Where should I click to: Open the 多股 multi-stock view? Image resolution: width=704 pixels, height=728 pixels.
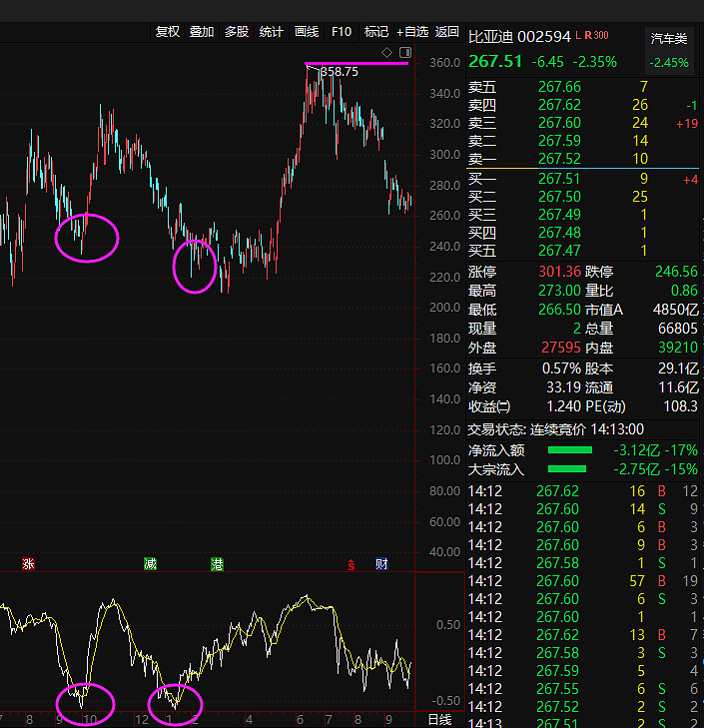(x=237, y=32)
